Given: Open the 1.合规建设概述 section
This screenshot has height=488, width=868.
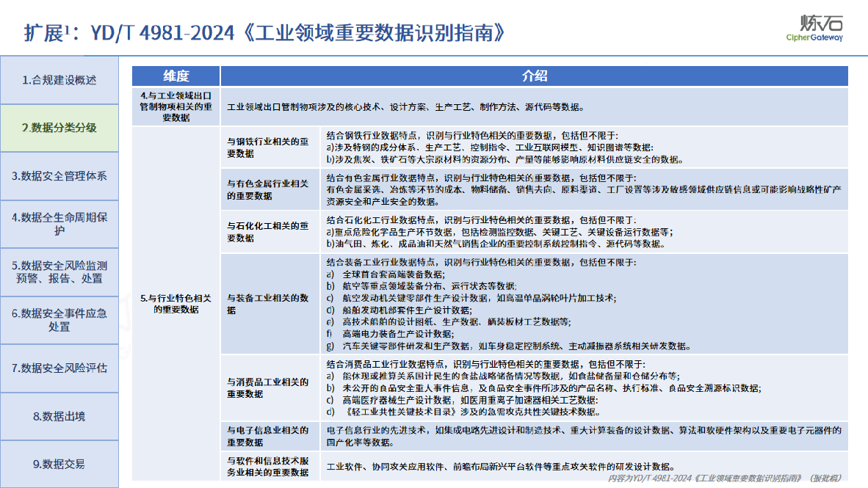Looking at the screenshot, I should pyautogui.click(x=59, y=80).
